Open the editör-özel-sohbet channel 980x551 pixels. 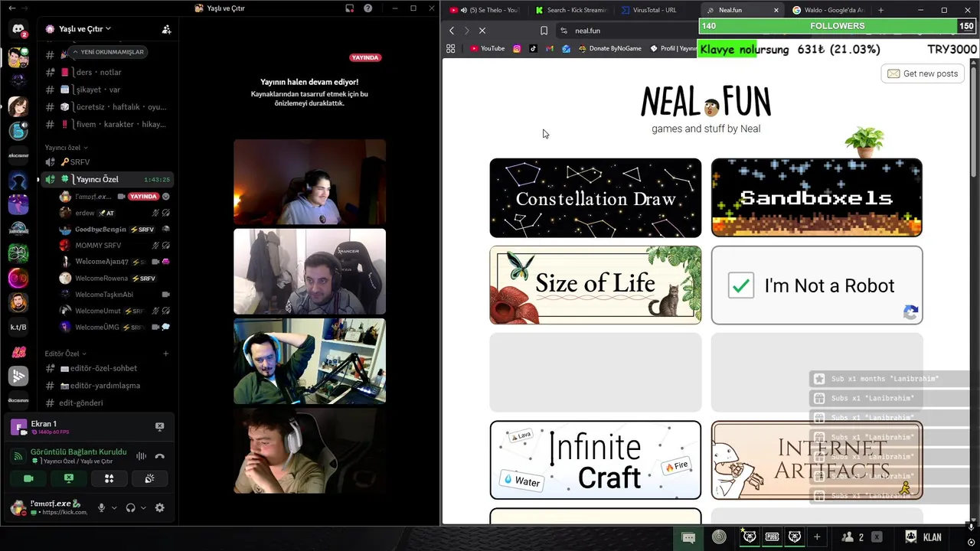click(x=107, y=368)
